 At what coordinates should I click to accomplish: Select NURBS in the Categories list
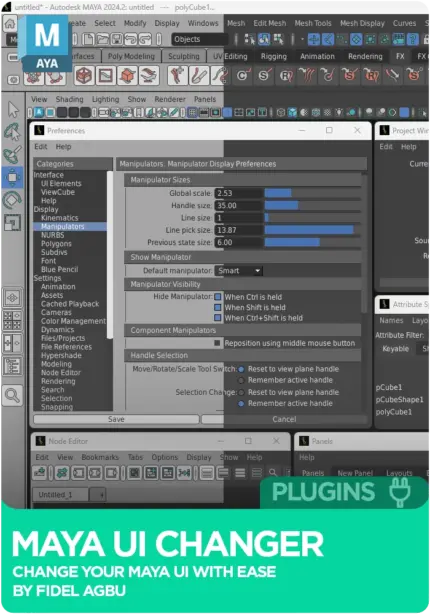click(52, 235)
